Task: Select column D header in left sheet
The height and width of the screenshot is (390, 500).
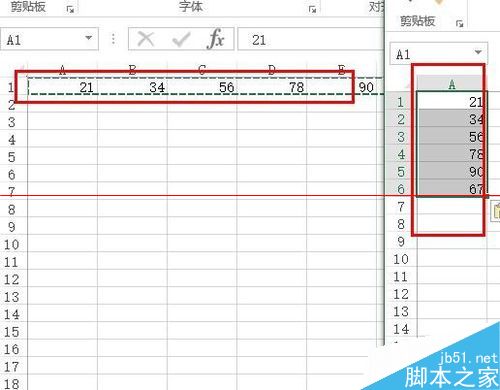Action: (272, 69)
